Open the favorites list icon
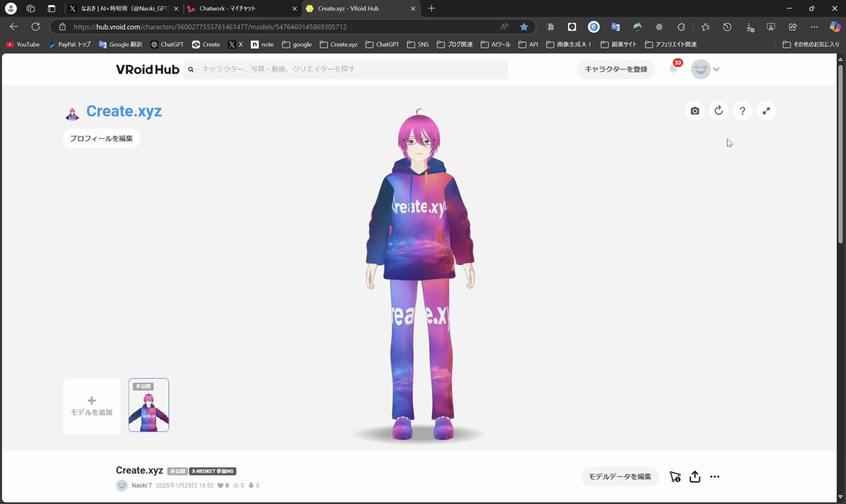 coord(705,27)
